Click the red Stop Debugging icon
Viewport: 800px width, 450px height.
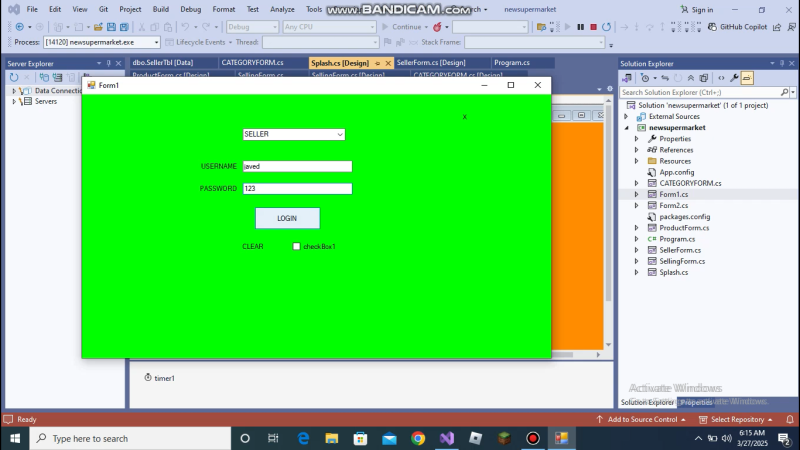pos(593,27)
